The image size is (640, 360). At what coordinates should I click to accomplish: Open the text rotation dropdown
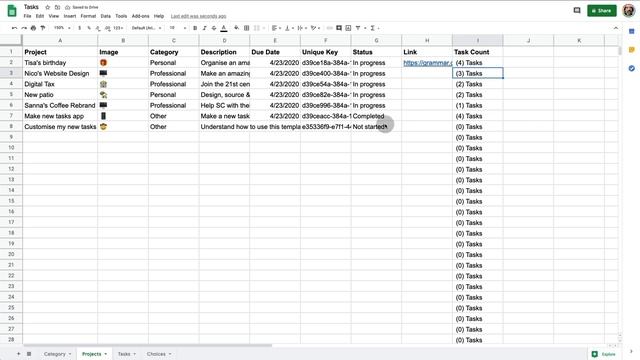315,28
